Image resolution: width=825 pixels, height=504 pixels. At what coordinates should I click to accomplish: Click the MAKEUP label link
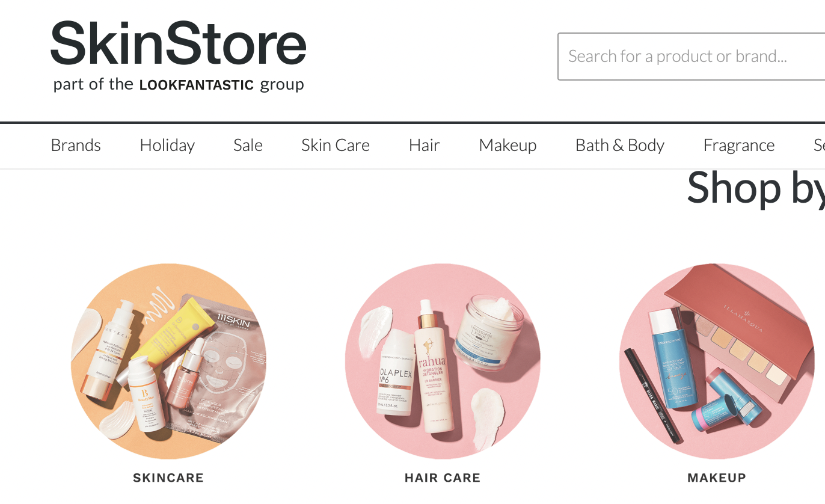tap(717, 478)
